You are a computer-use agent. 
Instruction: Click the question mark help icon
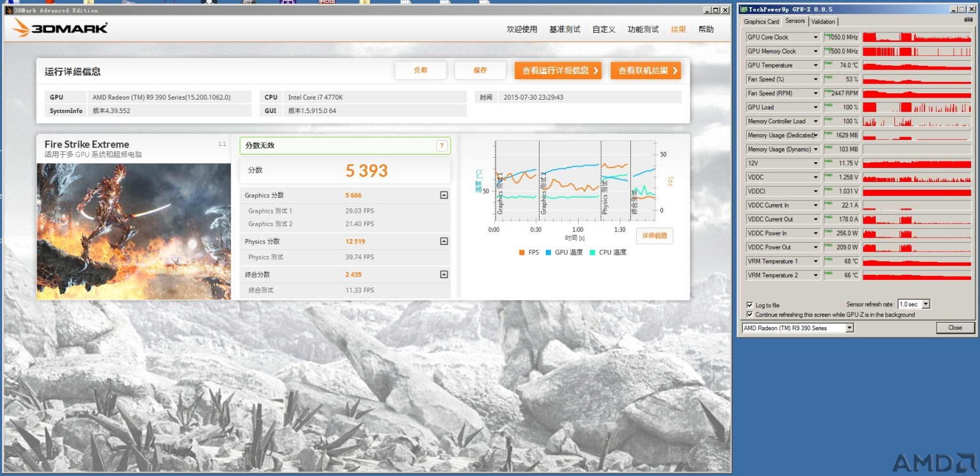(441, 146)
